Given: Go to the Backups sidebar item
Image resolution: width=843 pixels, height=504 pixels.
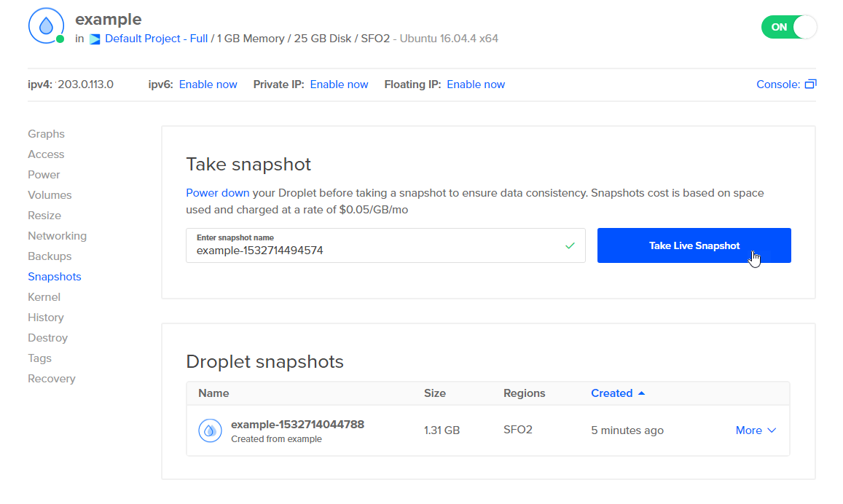Looking at the screenshot, I should 50,256.
